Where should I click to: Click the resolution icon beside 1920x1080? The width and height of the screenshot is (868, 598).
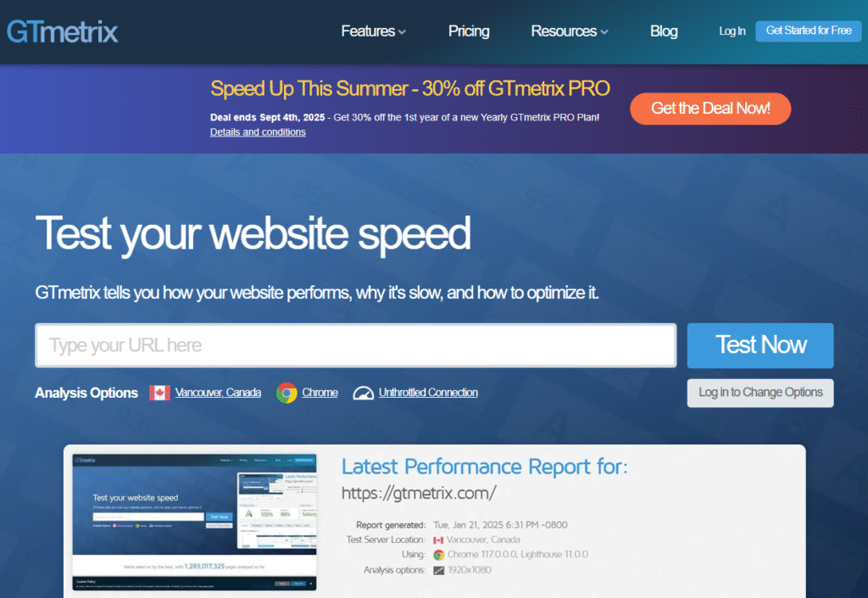coord(439,570)
